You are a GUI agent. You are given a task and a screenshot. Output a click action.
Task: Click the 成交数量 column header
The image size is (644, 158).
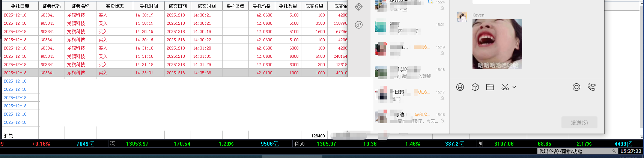pyautogui.click(x=314, y=6)
